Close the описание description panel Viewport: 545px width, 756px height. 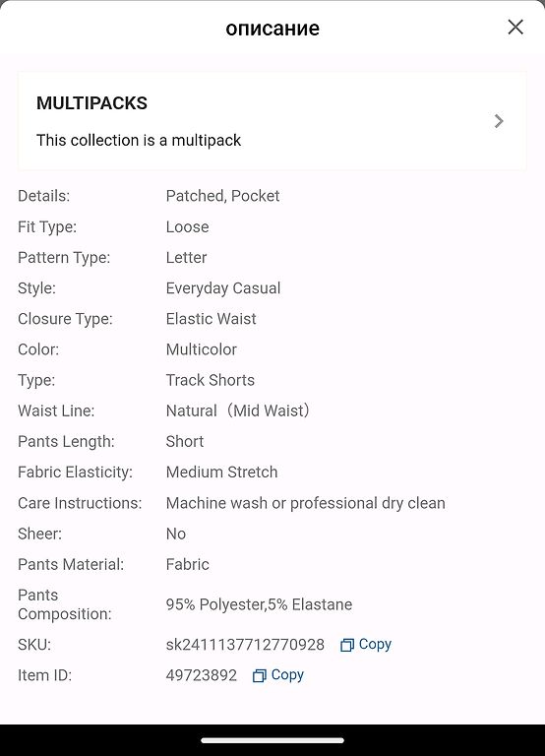tap(515, 28)
